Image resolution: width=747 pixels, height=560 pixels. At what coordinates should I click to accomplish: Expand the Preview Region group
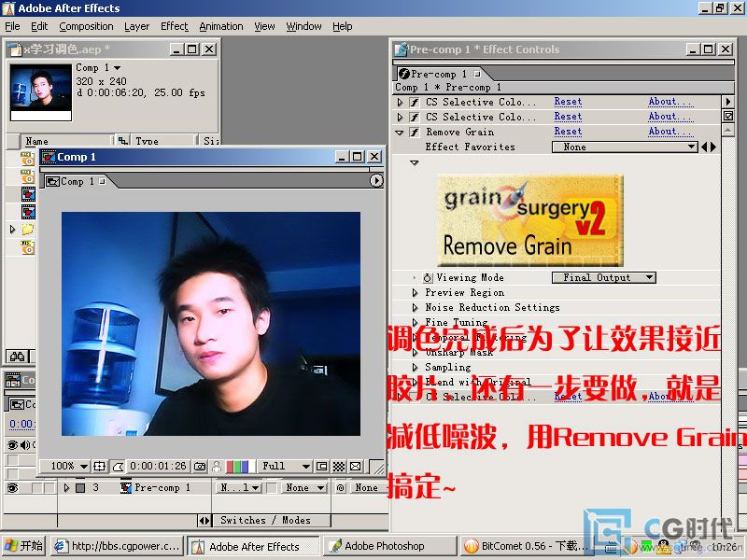pos(415,292)
